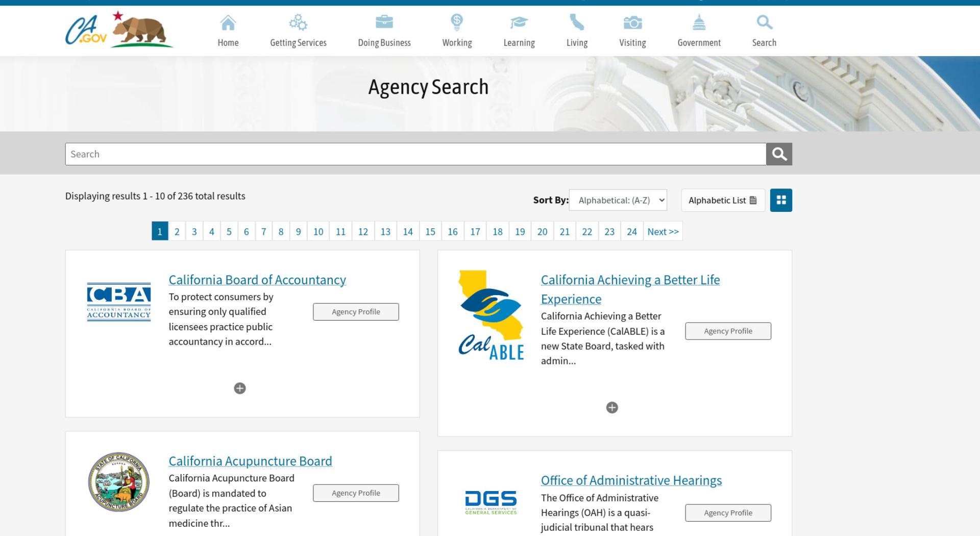
Task: Click the CalABLE logo image
Action: pyautogui.click(x=492, y=315)
